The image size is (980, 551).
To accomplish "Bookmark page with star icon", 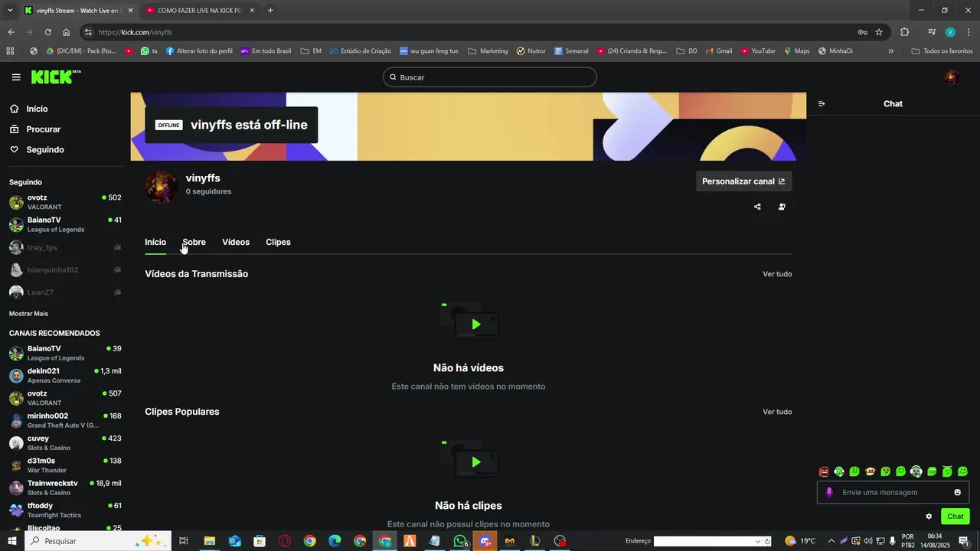I will (x=879, y=32).
